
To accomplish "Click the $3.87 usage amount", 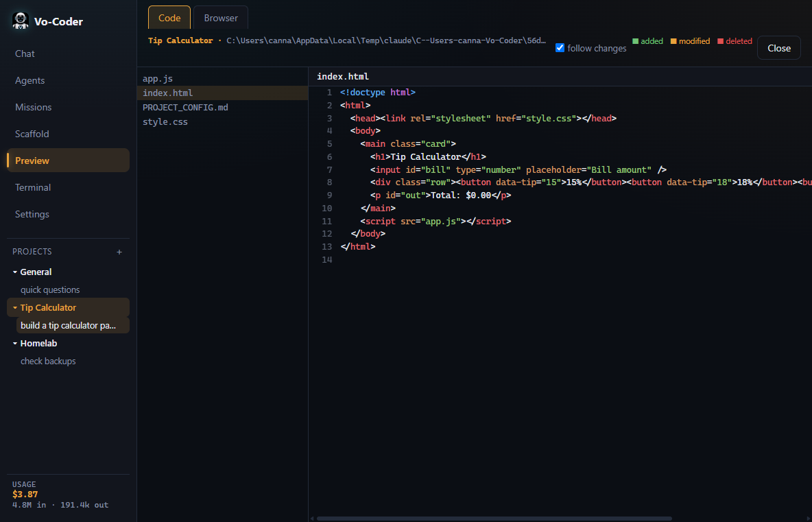I will coord(25,495).
